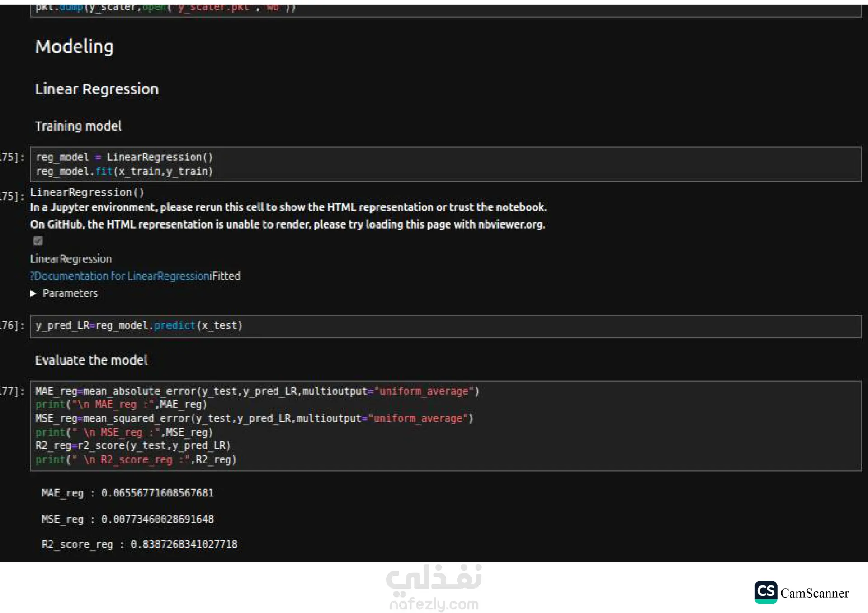
Task: Click the nafezly Arabic logo watermark
Action: click(434, 580)
